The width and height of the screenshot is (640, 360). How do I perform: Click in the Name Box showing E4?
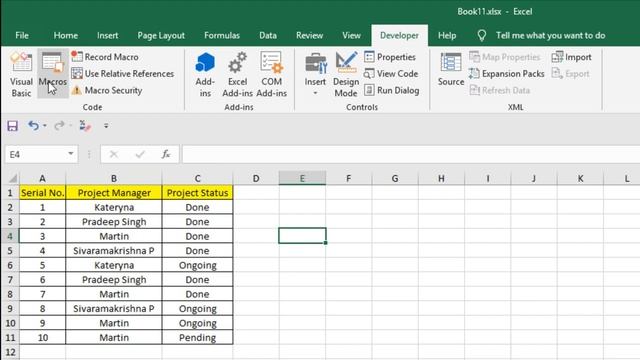36,154
